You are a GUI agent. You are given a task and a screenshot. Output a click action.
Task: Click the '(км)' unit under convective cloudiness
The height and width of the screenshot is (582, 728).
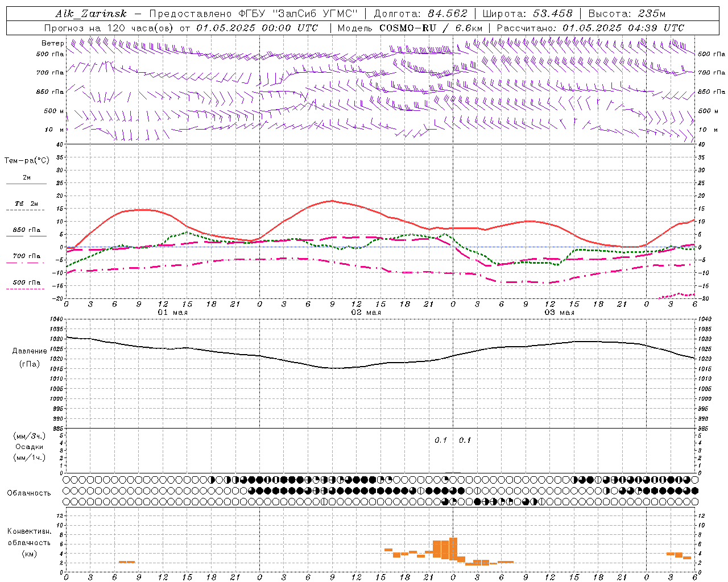(30, 554)
